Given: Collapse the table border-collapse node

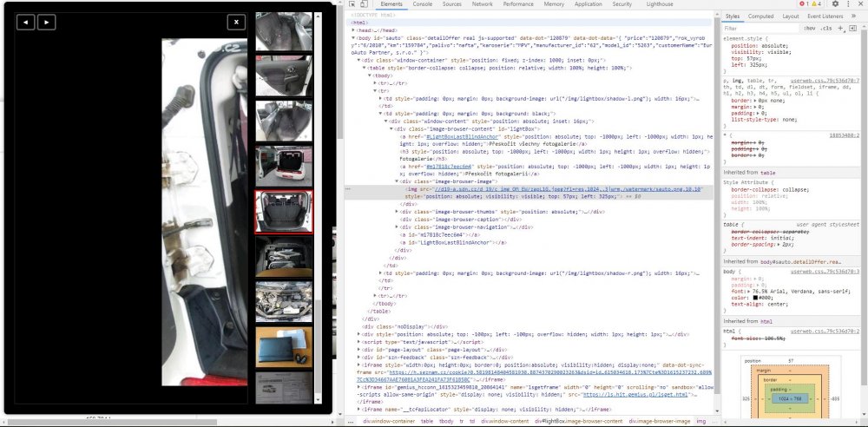Looking at the screenshot, I should [365, 68].
